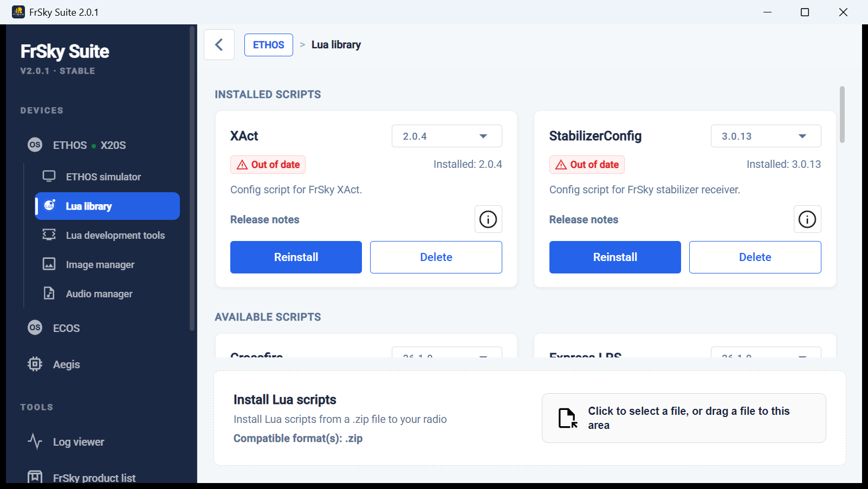
Task: Click the Aegis chip icon
Action: click(x=35, y=364)
